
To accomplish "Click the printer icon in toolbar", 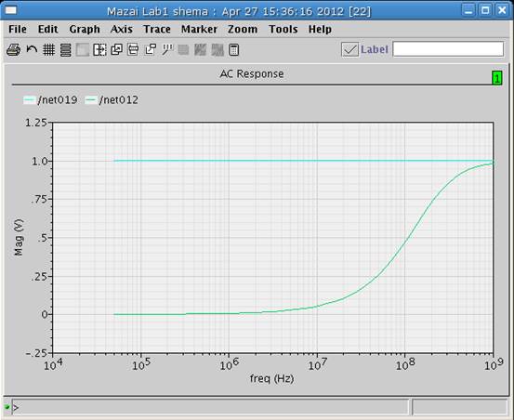I will (13, 50).
